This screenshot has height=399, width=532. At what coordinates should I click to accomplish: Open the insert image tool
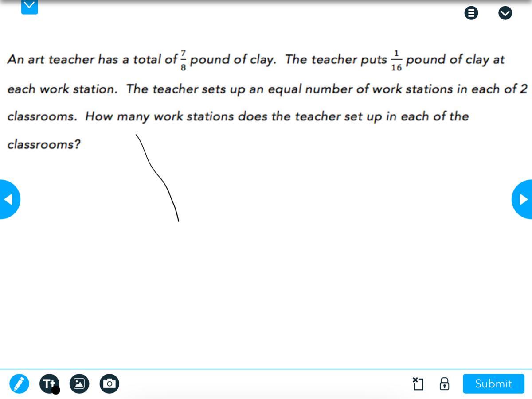pos(79,384)
